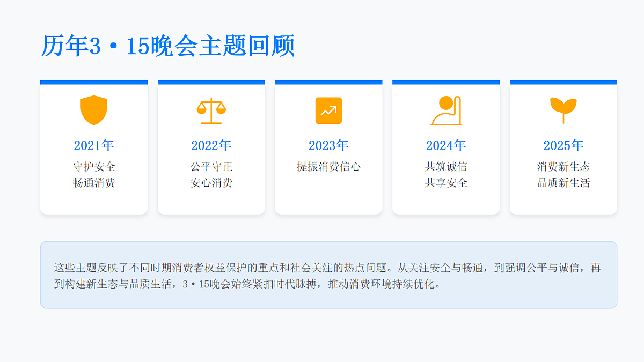The height and width of the screenshot is (362, 644).
Task: Click the balance scales icon for 2022
Action: point(211,110)
